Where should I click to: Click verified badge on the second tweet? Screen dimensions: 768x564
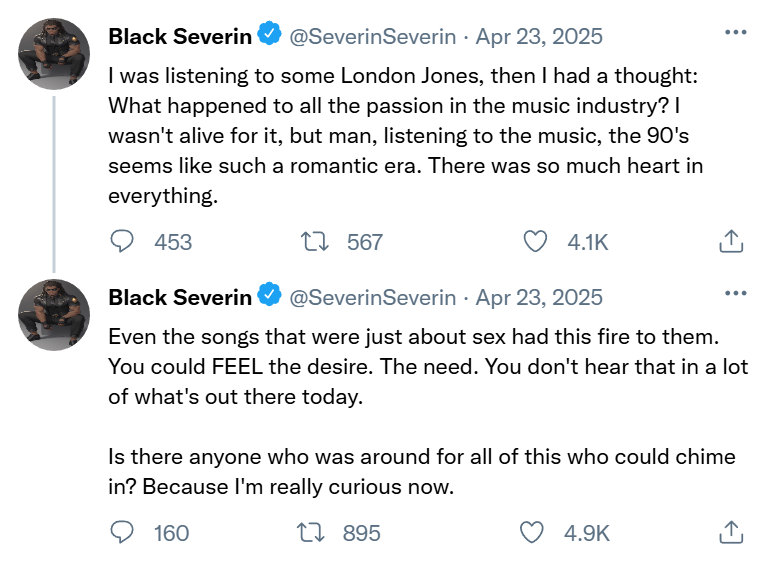pos(270,296)
